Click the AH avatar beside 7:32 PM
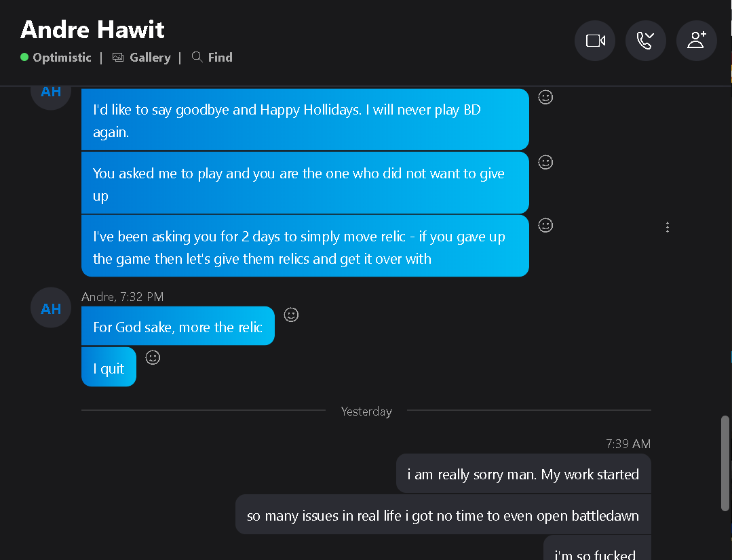732x560 pixels. tap(51, 308)
